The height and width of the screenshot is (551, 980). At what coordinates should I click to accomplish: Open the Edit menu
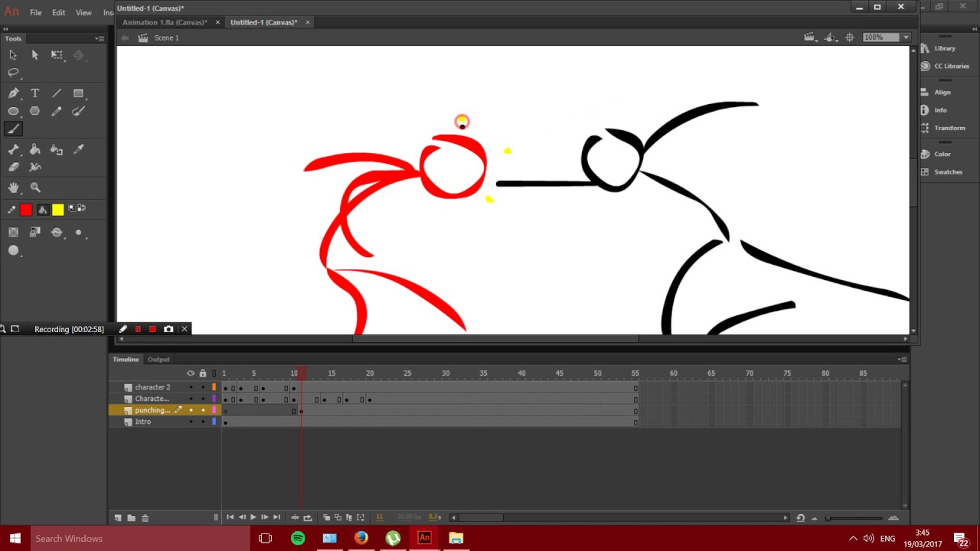pyautogui.click(x=59, y=13)
